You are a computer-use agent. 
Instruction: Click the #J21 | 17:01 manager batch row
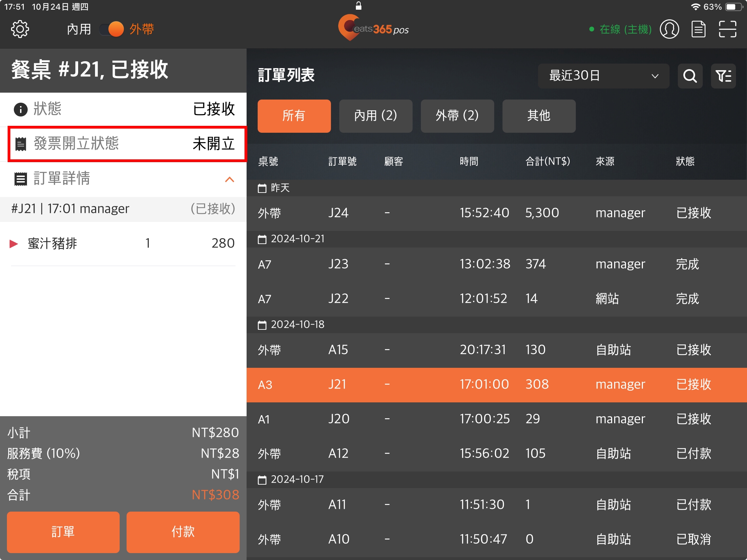coord(123,209)
